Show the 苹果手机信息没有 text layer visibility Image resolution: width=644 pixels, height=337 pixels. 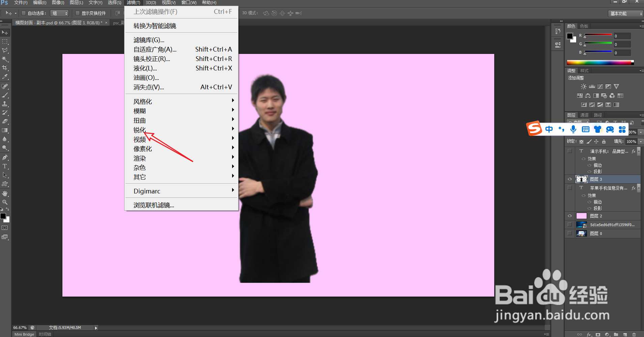pyautogui.click(x=570, y=188)
